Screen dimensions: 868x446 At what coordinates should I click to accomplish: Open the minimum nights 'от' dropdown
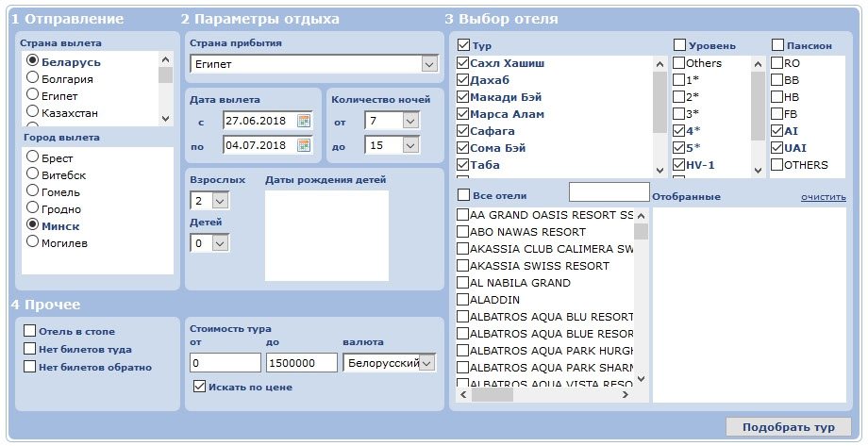tap(410, 121)
